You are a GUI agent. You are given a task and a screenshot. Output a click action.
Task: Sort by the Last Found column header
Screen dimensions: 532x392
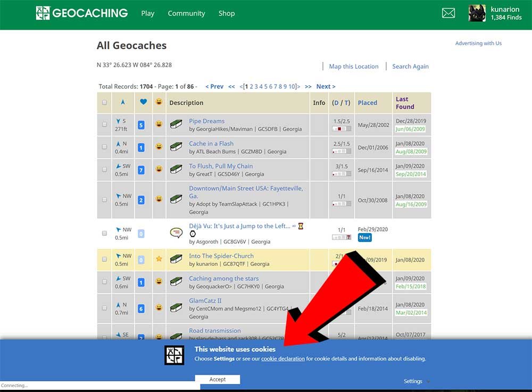tap(405, 103)
